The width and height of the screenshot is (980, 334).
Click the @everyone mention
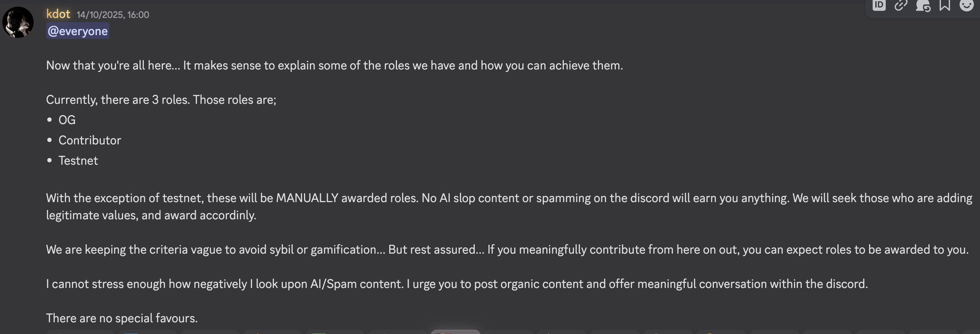click(x=78, y=31)
